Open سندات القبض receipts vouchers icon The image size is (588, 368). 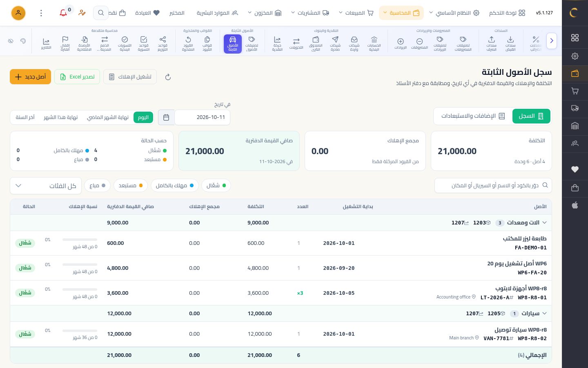pos(510,44)
